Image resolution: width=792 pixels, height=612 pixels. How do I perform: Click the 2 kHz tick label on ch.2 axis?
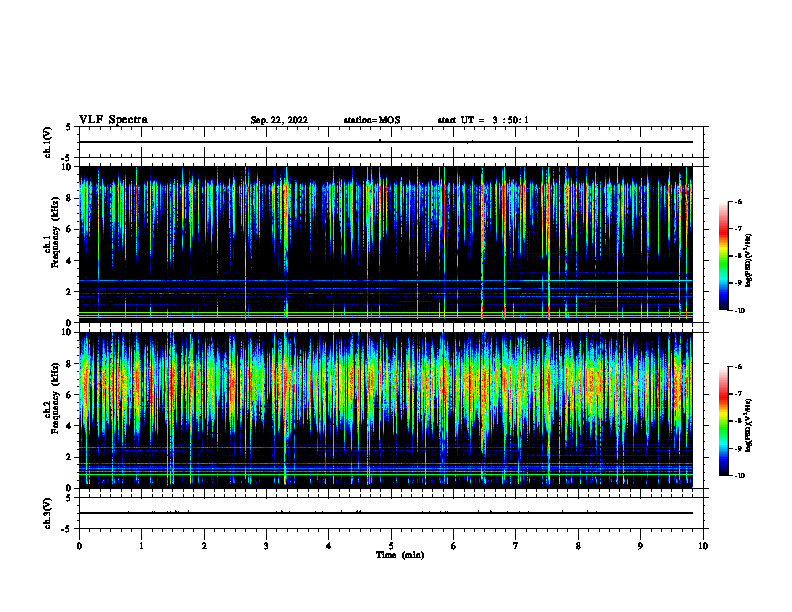[70, 457]
